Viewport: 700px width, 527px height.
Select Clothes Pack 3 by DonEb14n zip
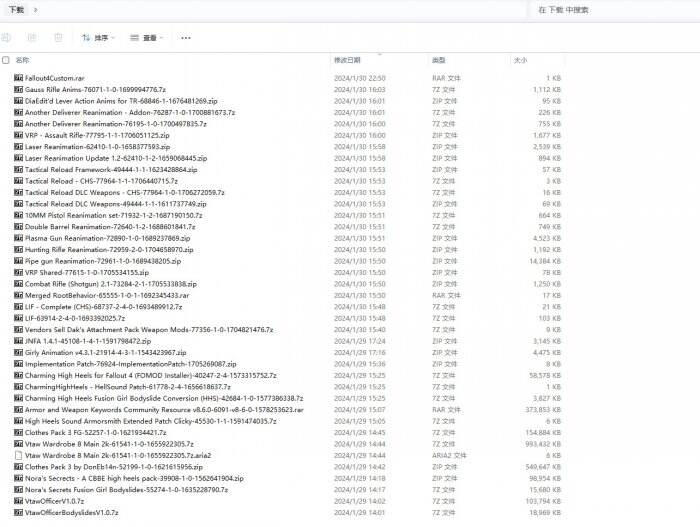114,467
